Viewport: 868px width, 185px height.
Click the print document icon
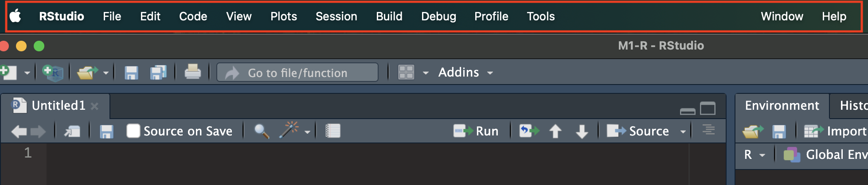click(192, 72)
